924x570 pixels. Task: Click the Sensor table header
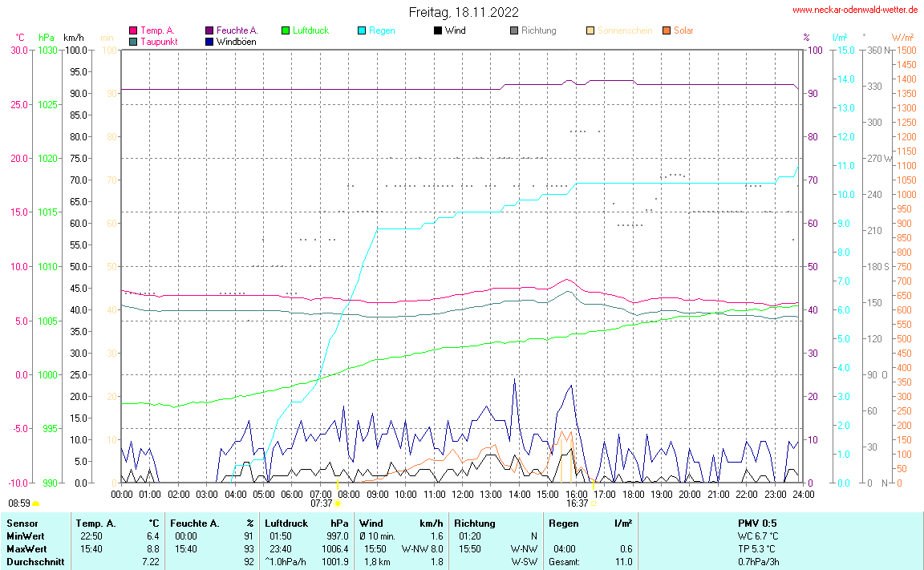22,524
